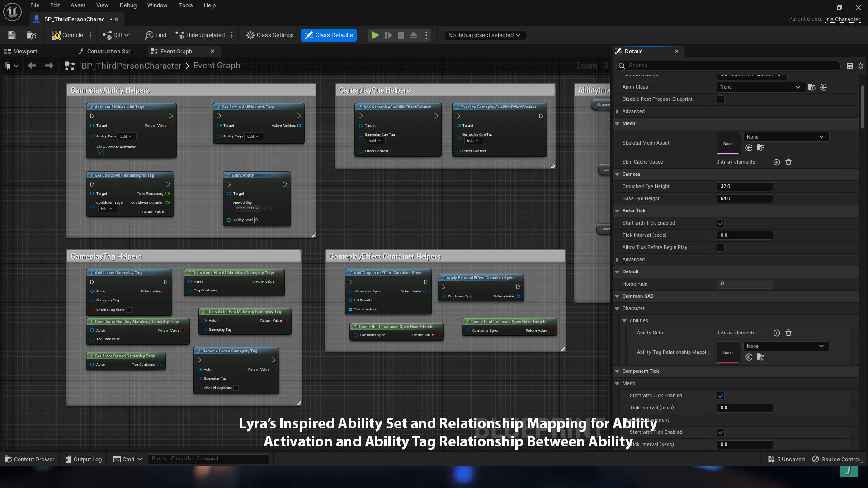Click the Details search field
This screenshot has height=488, width=868.
coord(732,66)
